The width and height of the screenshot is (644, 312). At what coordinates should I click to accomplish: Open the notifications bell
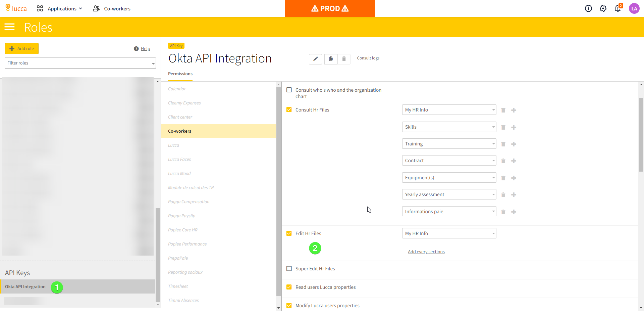618,8
